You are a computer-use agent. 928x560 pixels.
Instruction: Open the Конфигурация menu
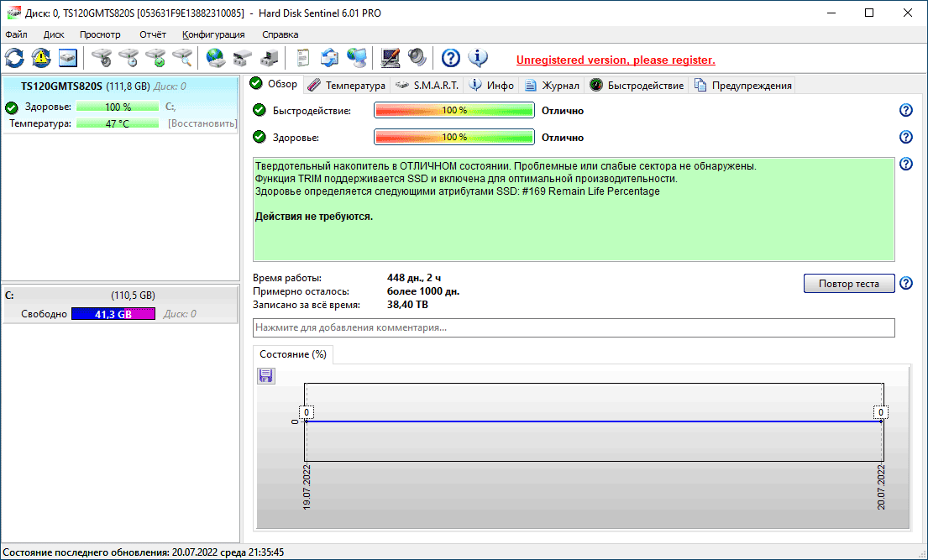click(x=213, y=34)
